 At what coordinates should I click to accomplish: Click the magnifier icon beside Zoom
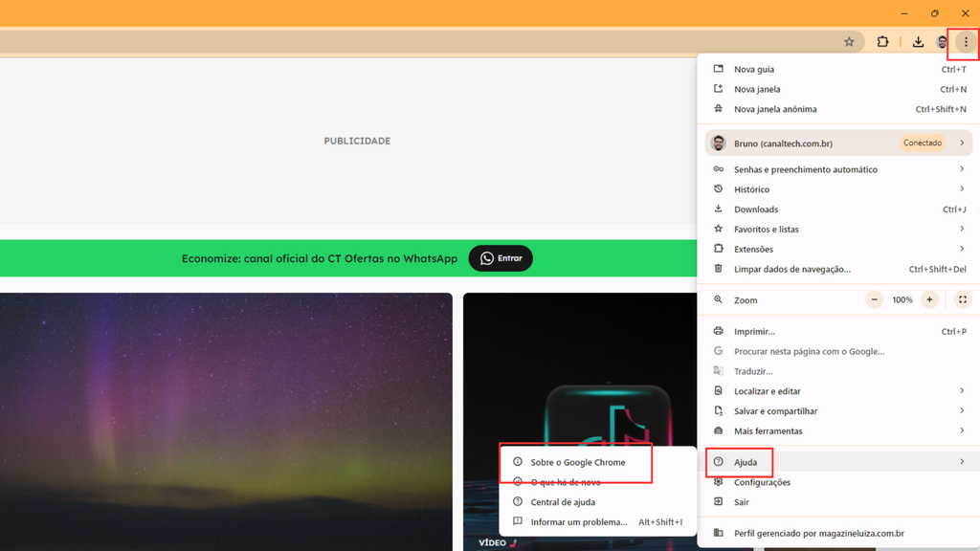pos(718,299)
